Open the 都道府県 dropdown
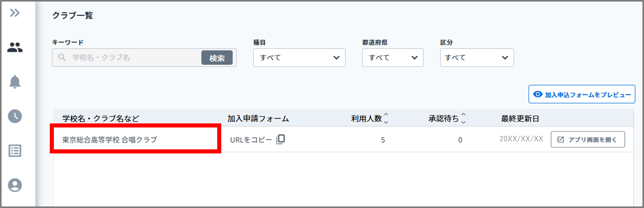Screen dimensions: 644x208 tap(393, 57)
